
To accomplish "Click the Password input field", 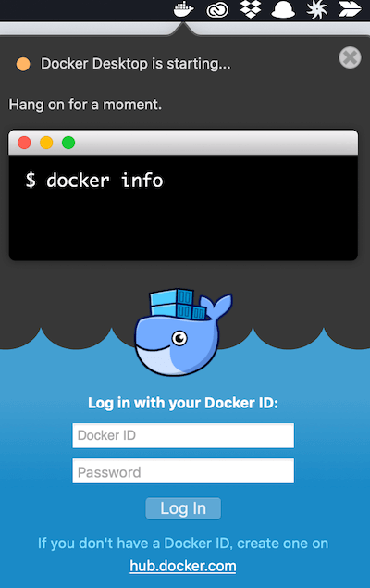I will click(x=183, y=471).
